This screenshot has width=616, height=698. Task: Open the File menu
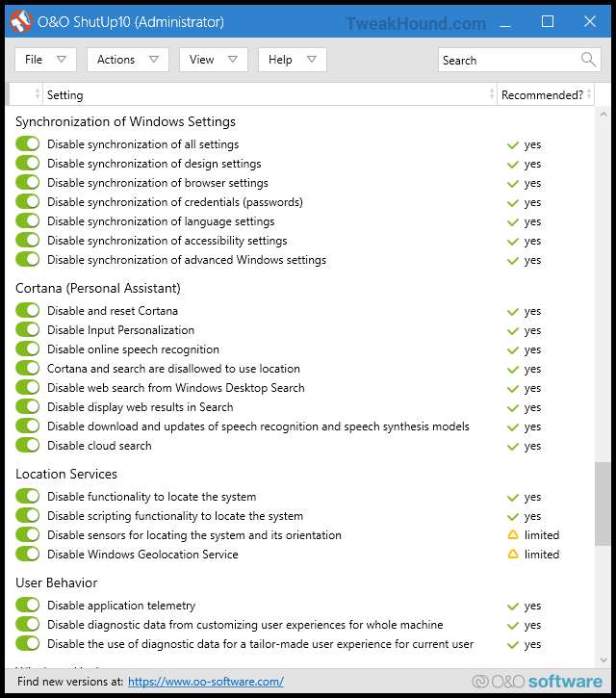pyautogui.click(x=45, y=59)
